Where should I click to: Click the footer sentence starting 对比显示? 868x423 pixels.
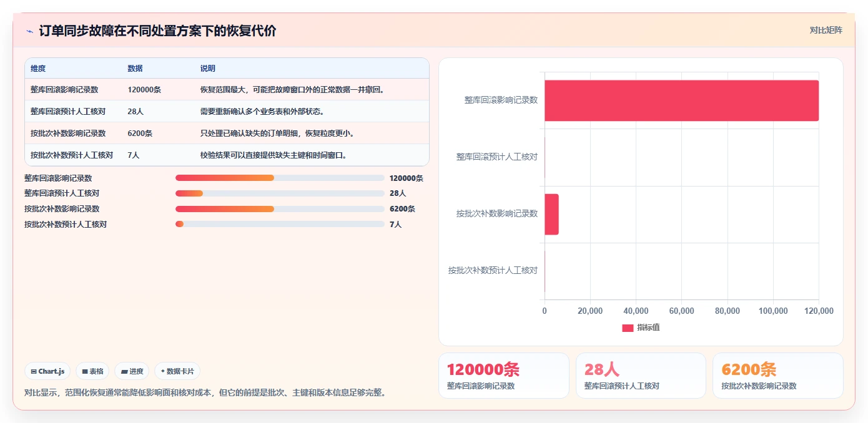[x=205, y=393]
